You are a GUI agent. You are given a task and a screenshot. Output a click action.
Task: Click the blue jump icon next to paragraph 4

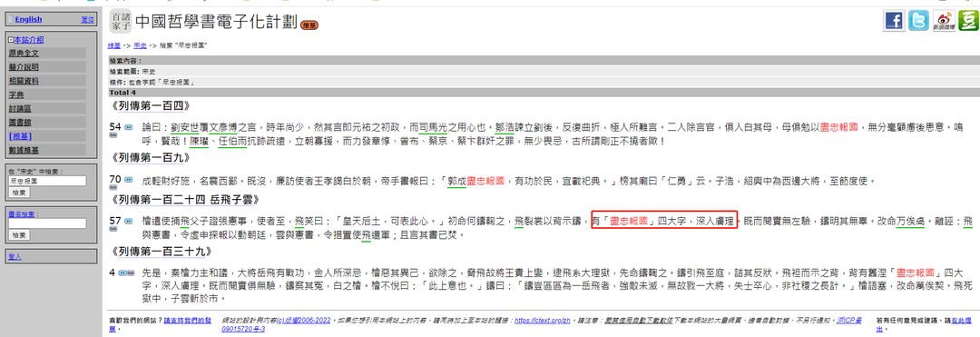tap(122, 273)
